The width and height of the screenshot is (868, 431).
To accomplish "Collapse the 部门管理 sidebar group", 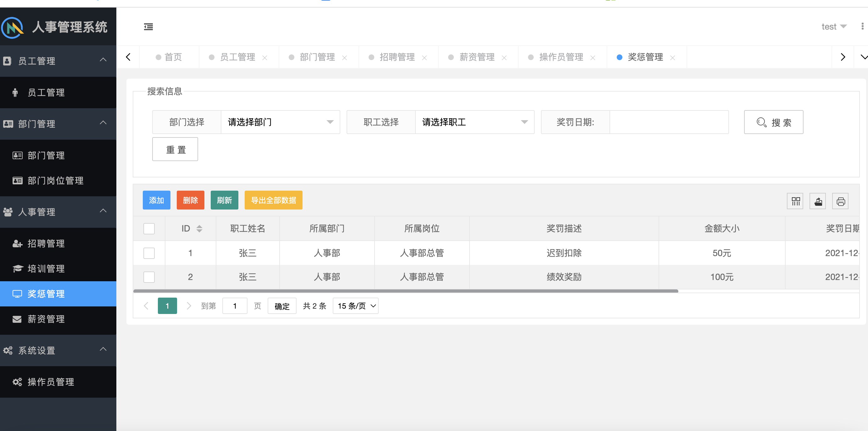I will pos(58,124).
